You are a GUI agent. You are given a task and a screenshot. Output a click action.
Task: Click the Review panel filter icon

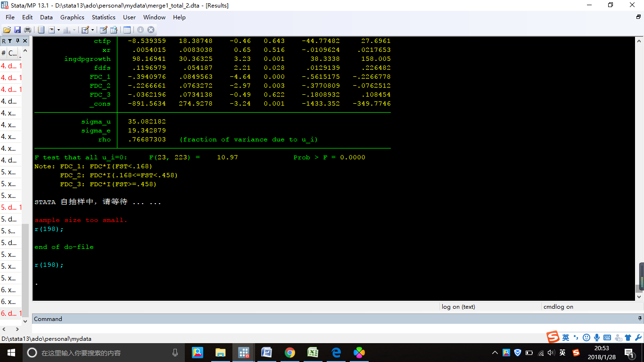[x=10, y=41]
